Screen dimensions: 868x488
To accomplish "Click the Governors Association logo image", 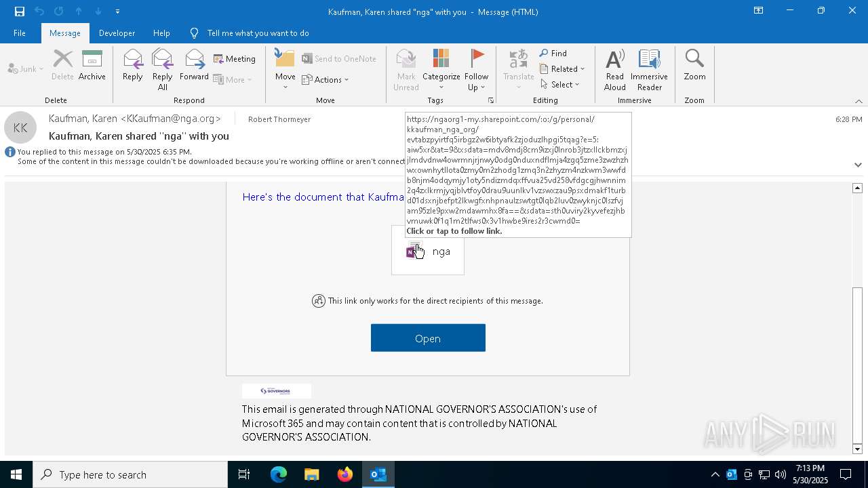I will (x=277, y=391).
